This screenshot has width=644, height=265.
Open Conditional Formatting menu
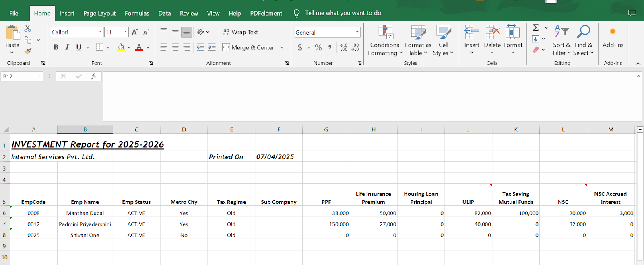point(385,41)
